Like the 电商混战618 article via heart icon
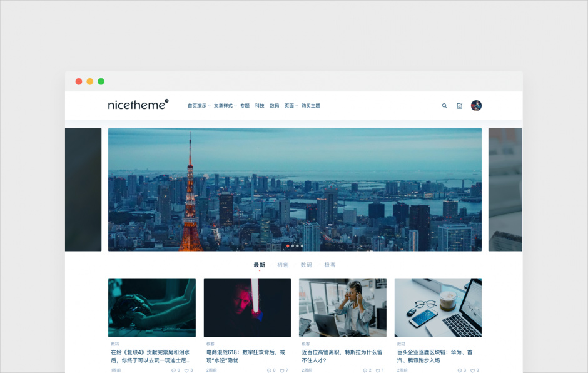This screenshot has width=588, height=373. tap(281, 370)
